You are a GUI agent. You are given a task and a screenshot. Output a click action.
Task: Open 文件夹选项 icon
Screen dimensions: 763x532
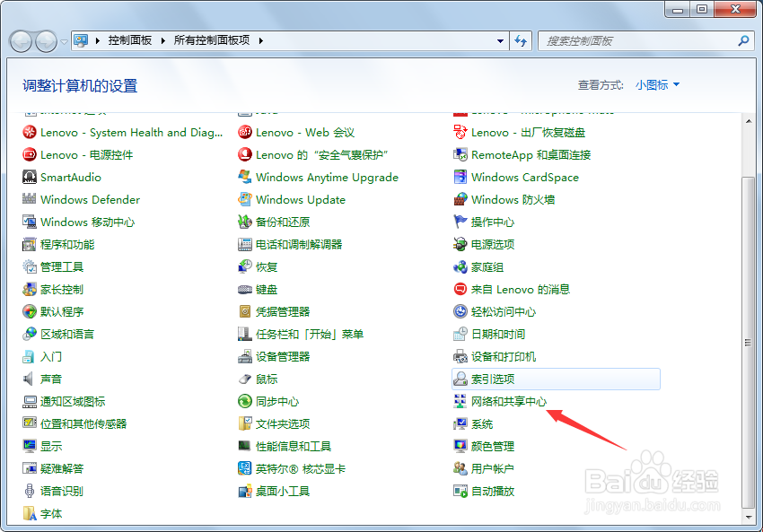coord(245,423)
